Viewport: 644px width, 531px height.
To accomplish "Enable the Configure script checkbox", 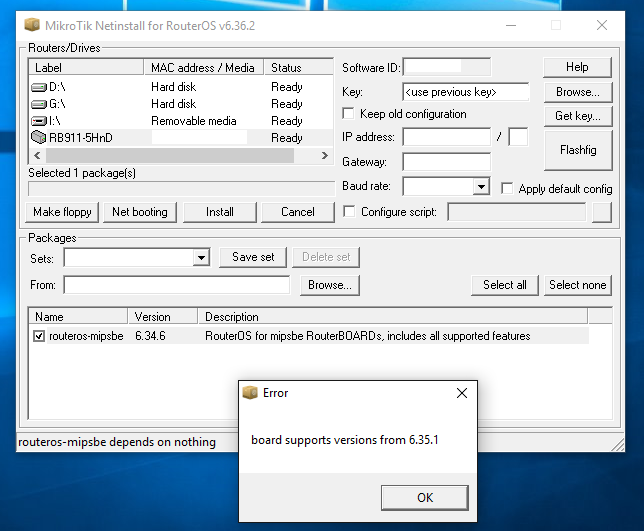I will (349, 211).
